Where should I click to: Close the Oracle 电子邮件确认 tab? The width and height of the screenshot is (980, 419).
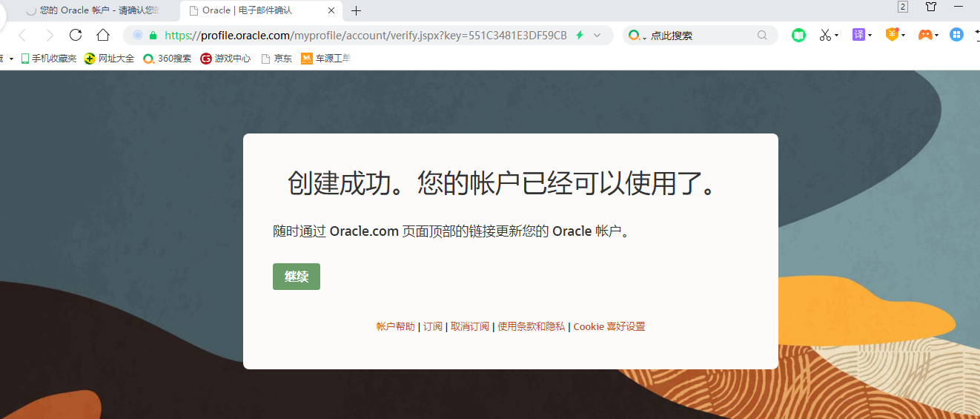tap(331, 10)
